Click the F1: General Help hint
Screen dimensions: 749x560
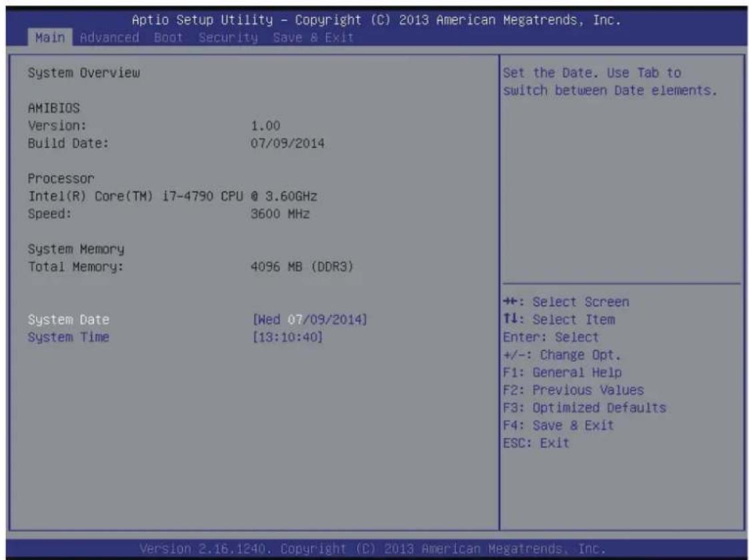[562, 373]
